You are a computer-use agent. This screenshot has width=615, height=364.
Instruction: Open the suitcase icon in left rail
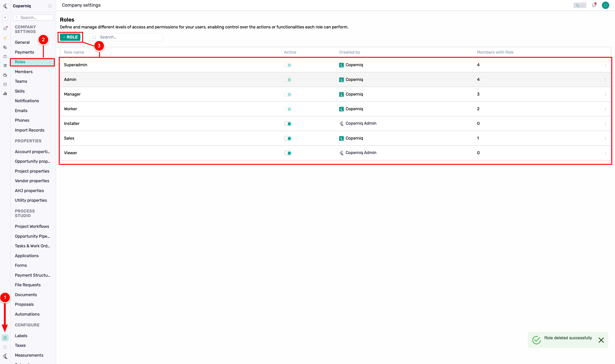(x=5, y=56)
